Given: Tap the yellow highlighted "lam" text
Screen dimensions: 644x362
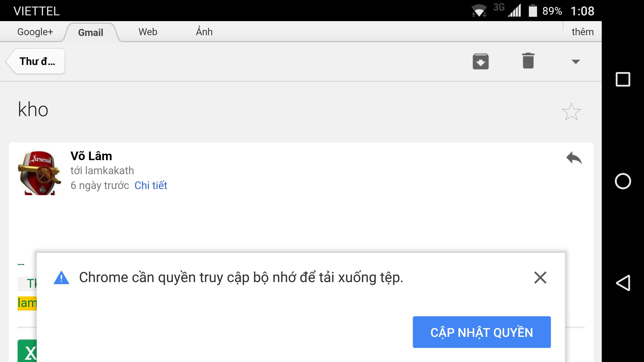Looking at the screenshot, I should (x=27, y=303).
